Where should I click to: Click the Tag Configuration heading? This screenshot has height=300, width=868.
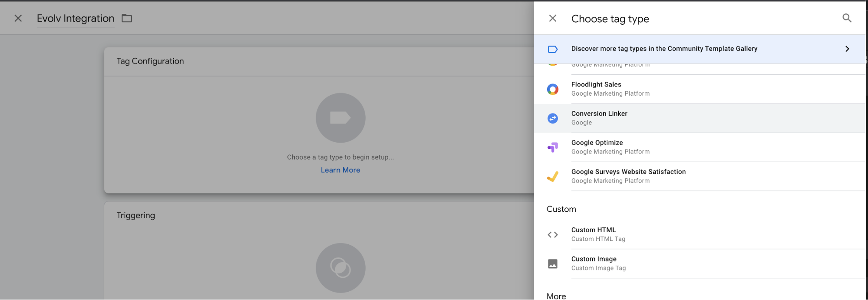[150, 61]
